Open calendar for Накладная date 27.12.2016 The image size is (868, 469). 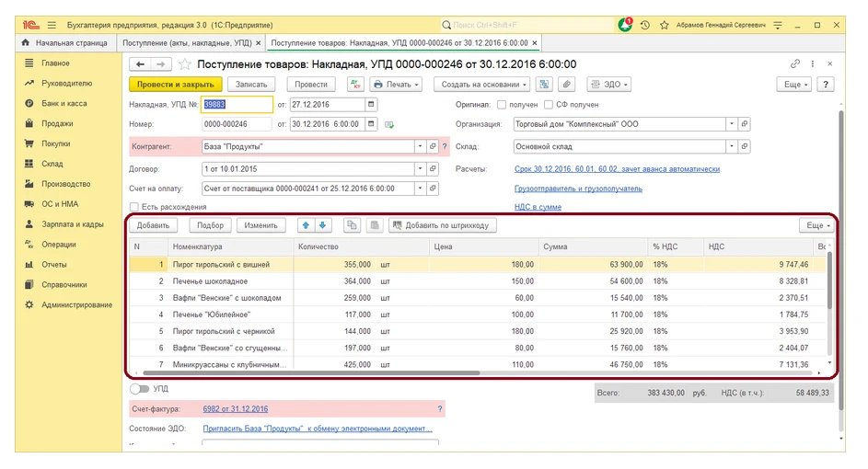372,104
